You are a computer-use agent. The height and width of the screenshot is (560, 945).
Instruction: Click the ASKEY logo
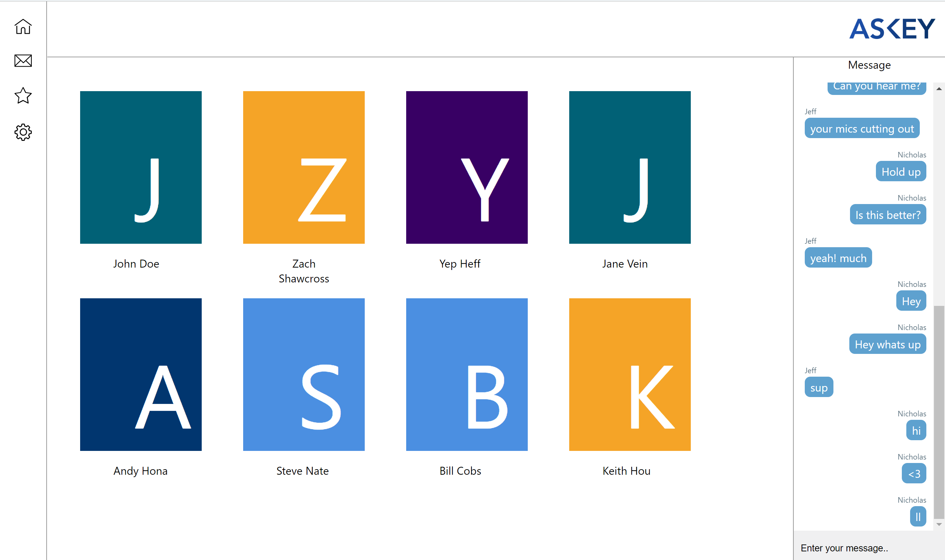coord(892,29)
